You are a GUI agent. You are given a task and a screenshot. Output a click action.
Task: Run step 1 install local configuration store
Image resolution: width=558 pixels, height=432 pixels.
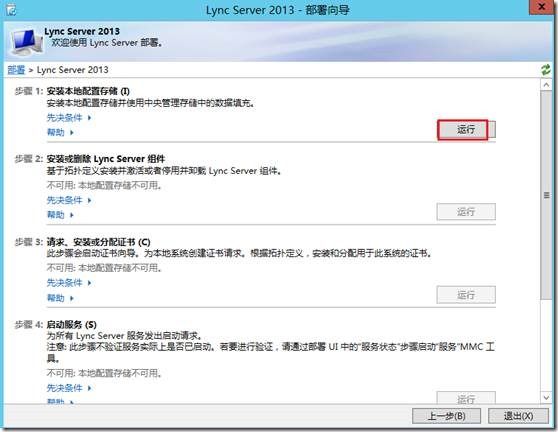click(x=466, y=130)
